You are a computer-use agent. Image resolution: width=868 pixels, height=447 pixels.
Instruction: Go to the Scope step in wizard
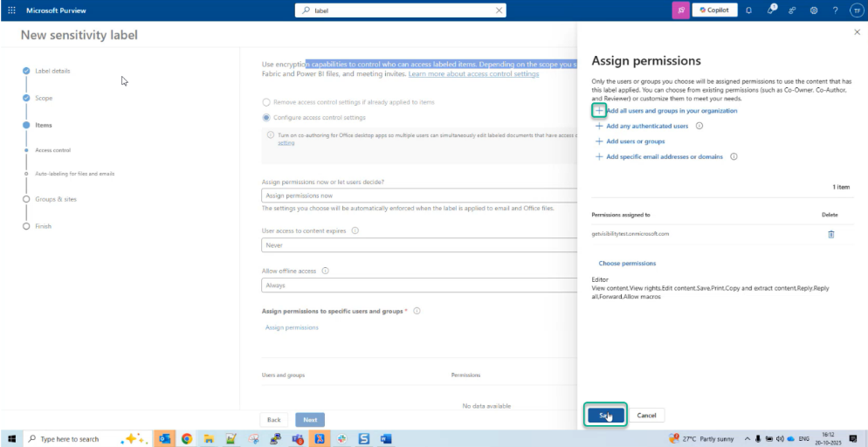point(44,98)
